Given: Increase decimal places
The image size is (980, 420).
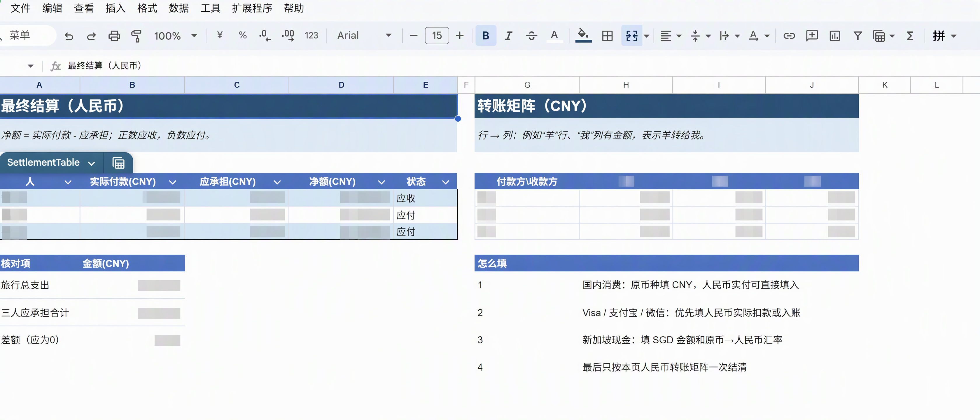Looking at the screenshot, I should click(288, 35).
